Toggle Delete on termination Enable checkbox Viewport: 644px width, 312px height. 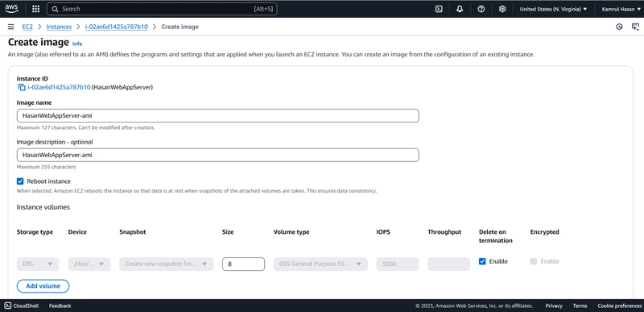(x=482, y=261)
